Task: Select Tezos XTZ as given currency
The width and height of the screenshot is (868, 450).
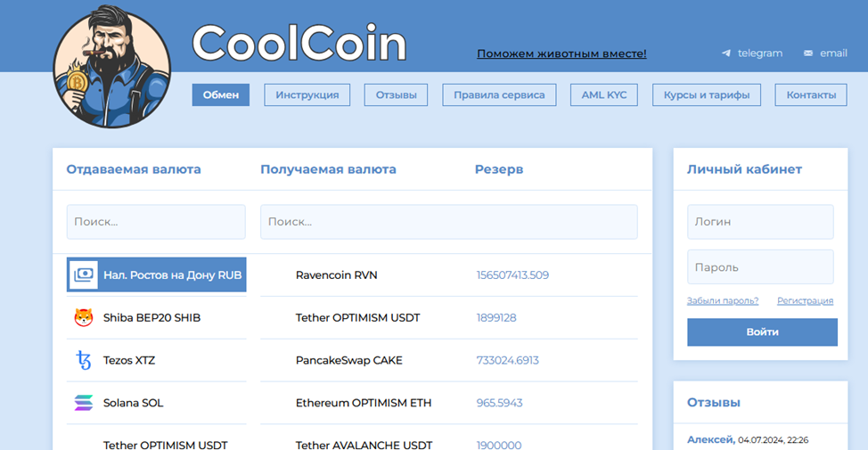Action: [157, 360]
